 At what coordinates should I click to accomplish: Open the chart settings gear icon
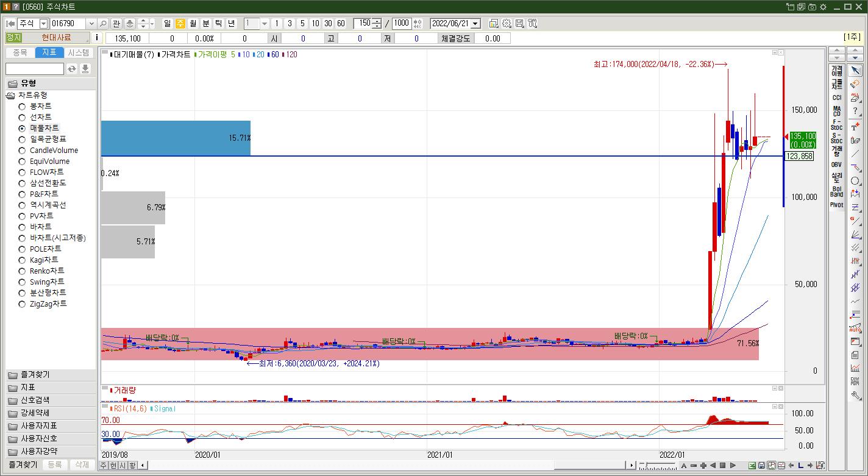(x=507, y=23)
